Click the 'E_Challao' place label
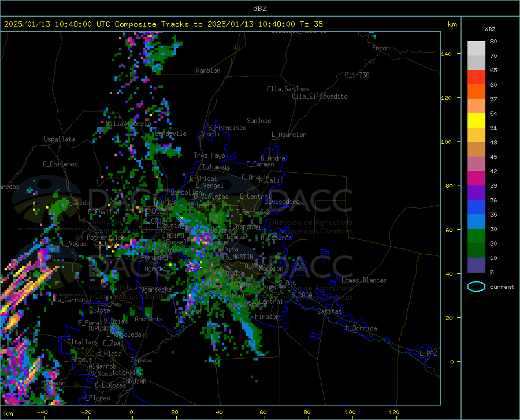 click(103, 212)
